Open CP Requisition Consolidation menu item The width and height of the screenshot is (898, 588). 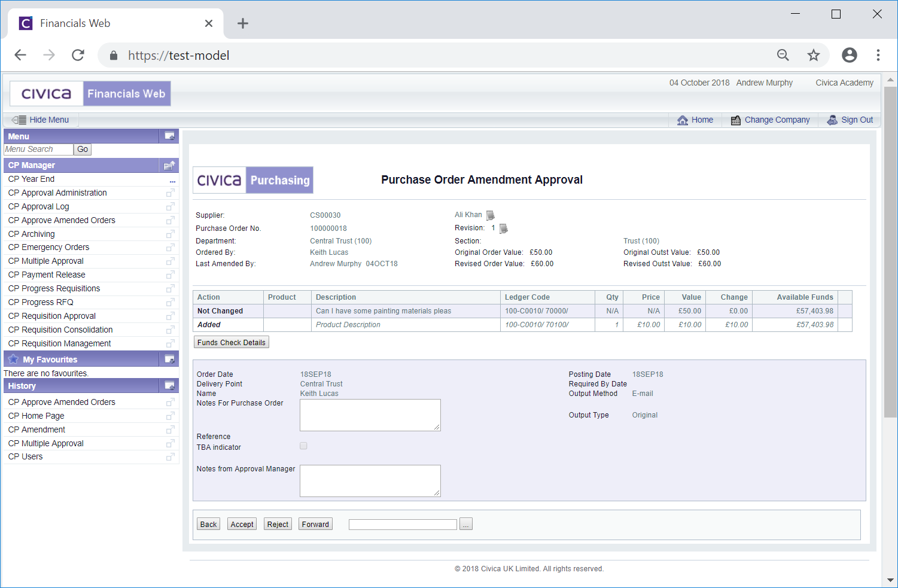click(60, 330)
